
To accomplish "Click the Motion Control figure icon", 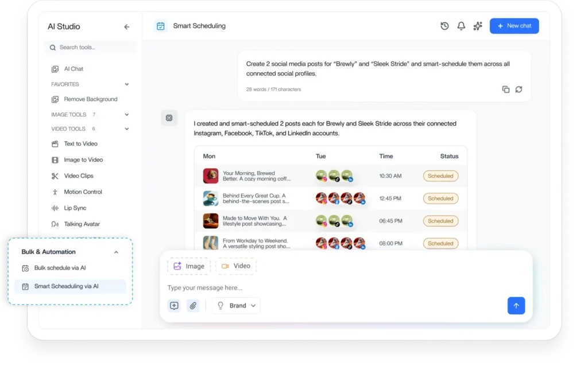I will 55,192.
